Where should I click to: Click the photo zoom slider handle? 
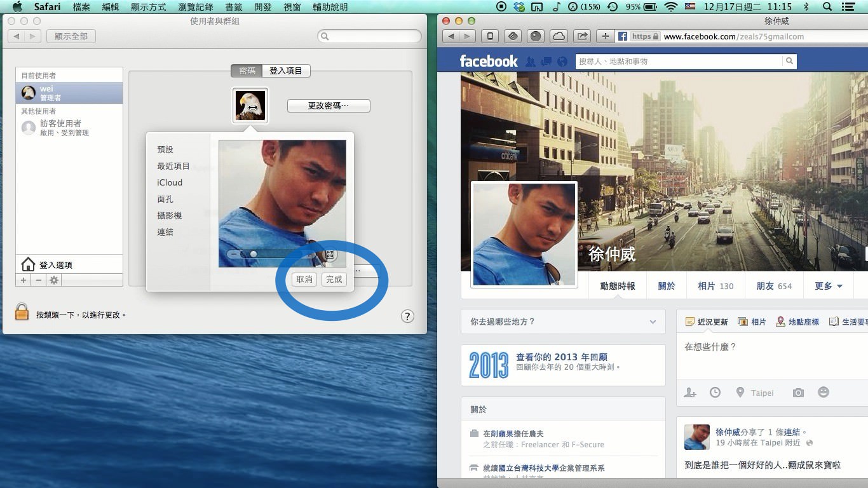tap(254, 254)
